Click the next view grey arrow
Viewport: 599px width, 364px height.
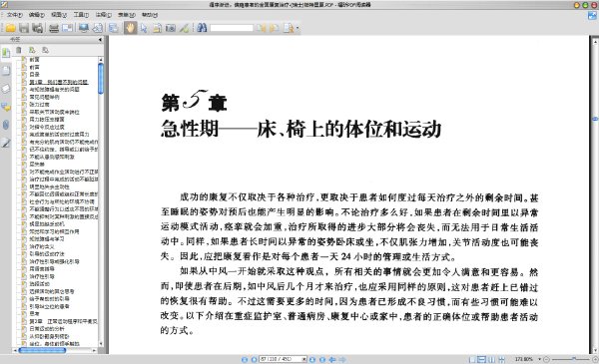click(342, 359)
